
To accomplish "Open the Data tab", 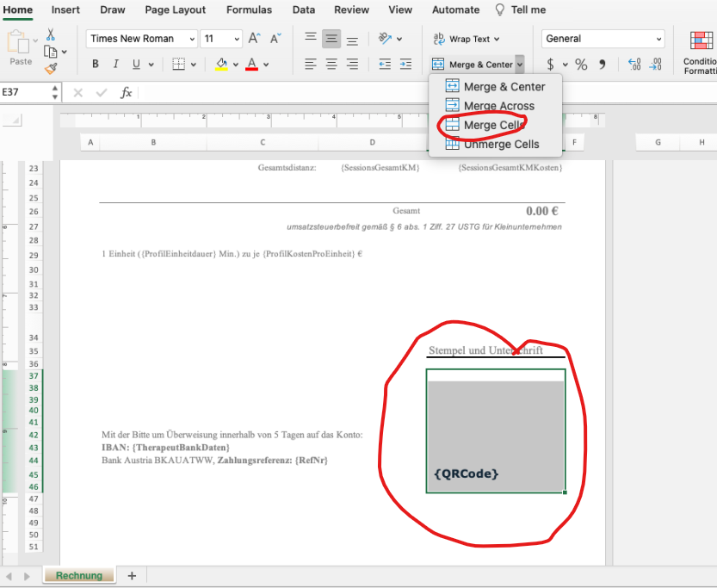I will click(x=304, y=9).
